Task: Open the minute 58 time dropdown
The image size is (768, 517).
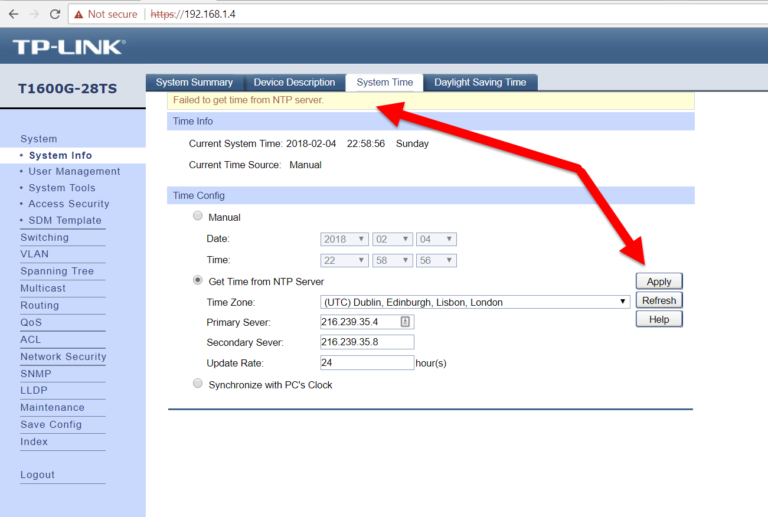Action: point(392,260)
